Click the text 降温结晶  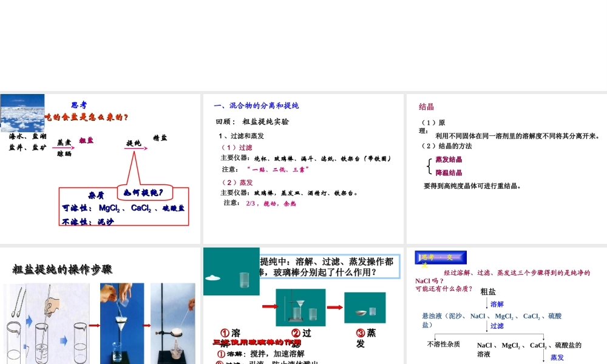(449, 172)
